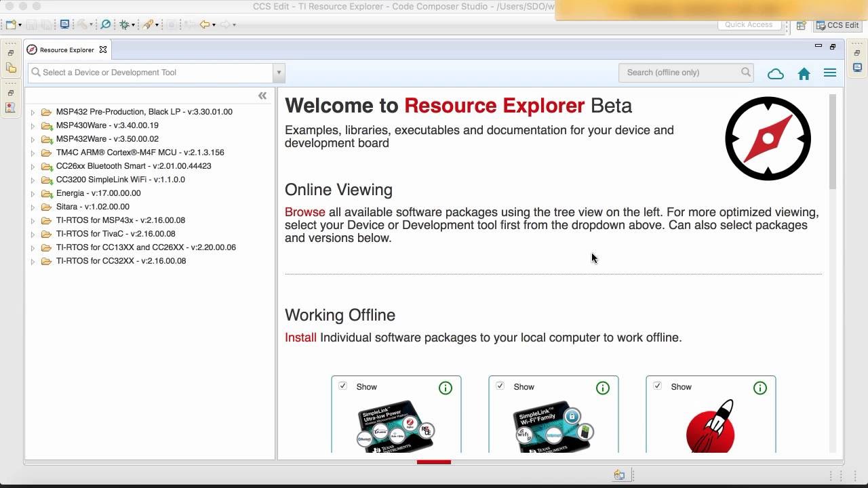Click the info icon on the SimpleLink Wi-Fi card

[603, 388]
